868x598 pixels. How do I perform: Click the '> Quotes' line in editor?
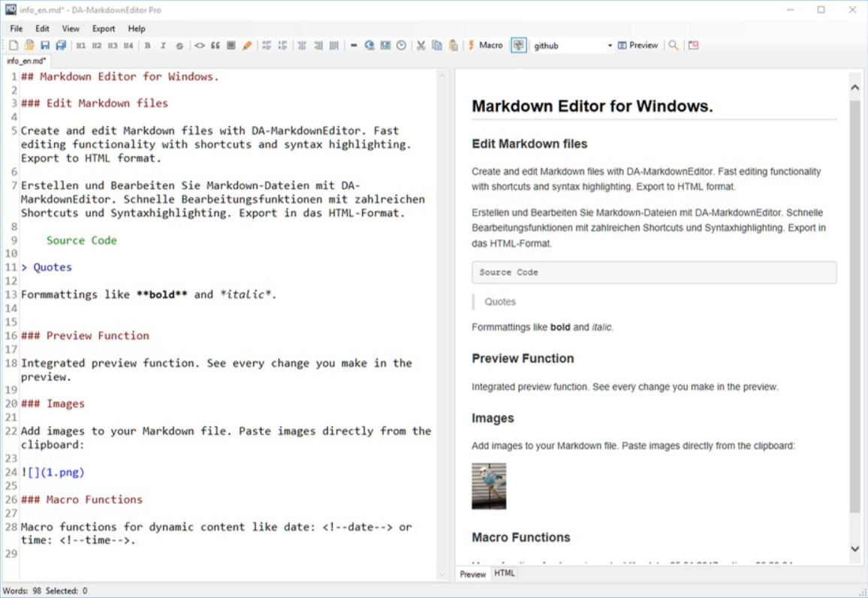coord(47,267)
